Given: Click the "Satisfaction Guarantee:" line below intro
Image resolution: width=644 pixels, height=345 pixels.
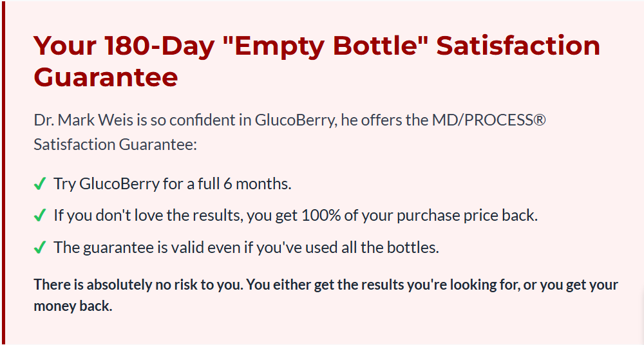Looking at the screenshot, I should point(115,145).
